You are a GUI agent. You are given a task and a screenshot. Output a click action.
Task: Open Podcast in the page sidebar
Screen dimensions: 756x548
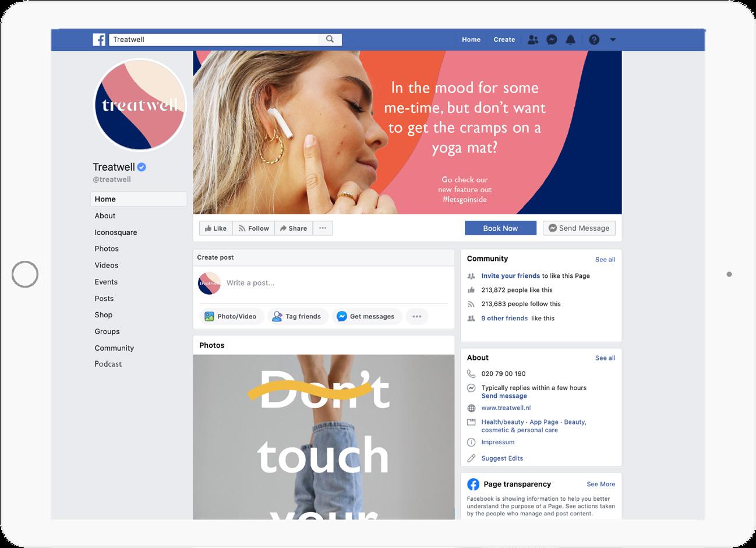tap(108, 364)
